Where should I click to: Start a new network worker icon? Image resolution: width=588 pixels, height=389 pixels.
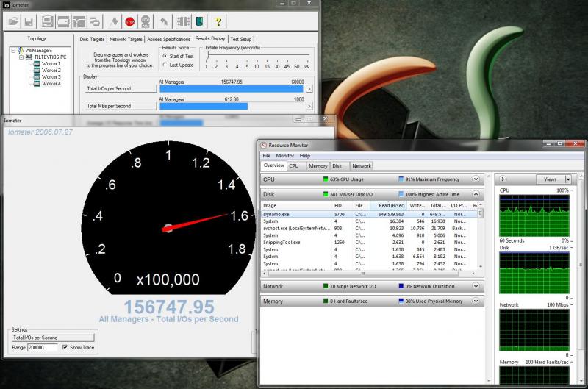(x=79, y=21)
